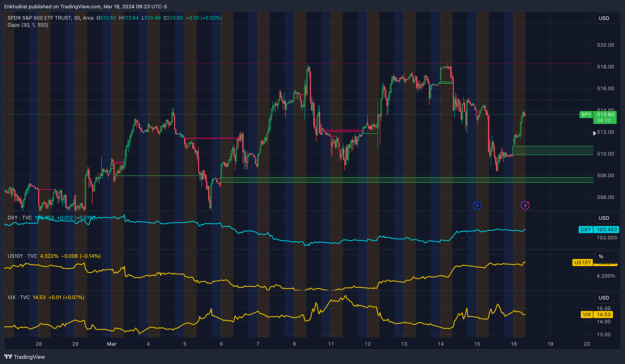Click the 516.00 price axis label
The width and height of the screenshot is (625, 364).
(605, 88)
